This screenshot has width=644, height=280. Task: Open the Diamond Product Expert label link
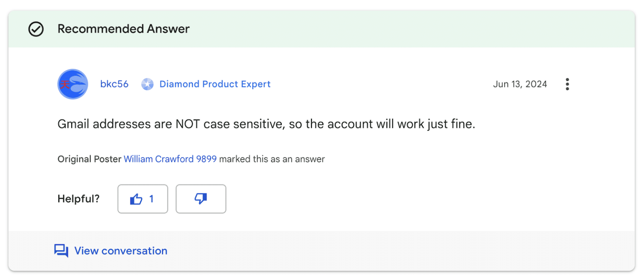tap(215, 84)
